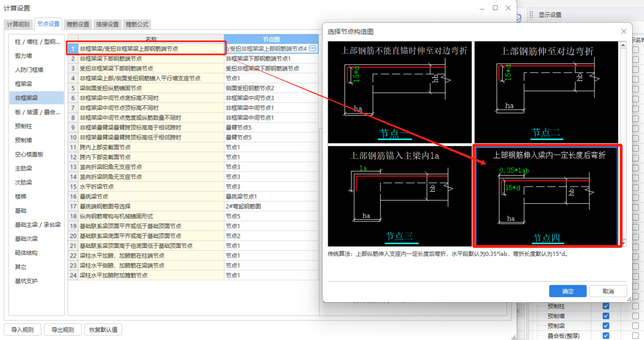Image resolution: width=644 pixels, height=340 pixels.
Task: Open node picker via ellipsis in row 1
Action: coord(312,48)
